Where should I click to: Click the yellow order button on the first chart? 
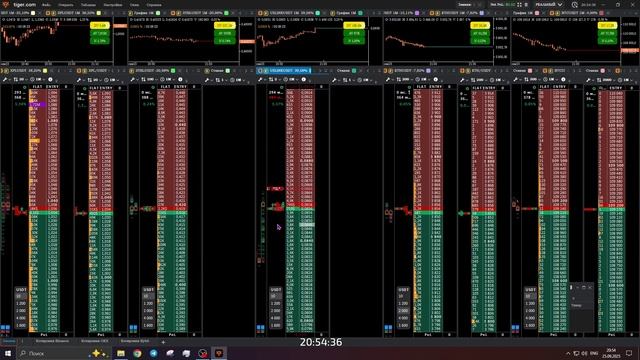click(x=100, y=26)
